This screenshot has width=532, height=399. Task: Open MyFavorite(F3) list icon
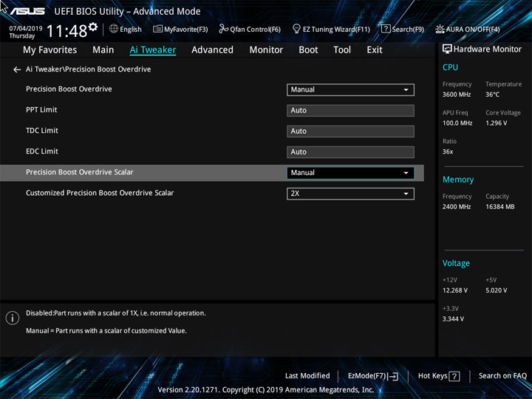click(x=157, y=29)
